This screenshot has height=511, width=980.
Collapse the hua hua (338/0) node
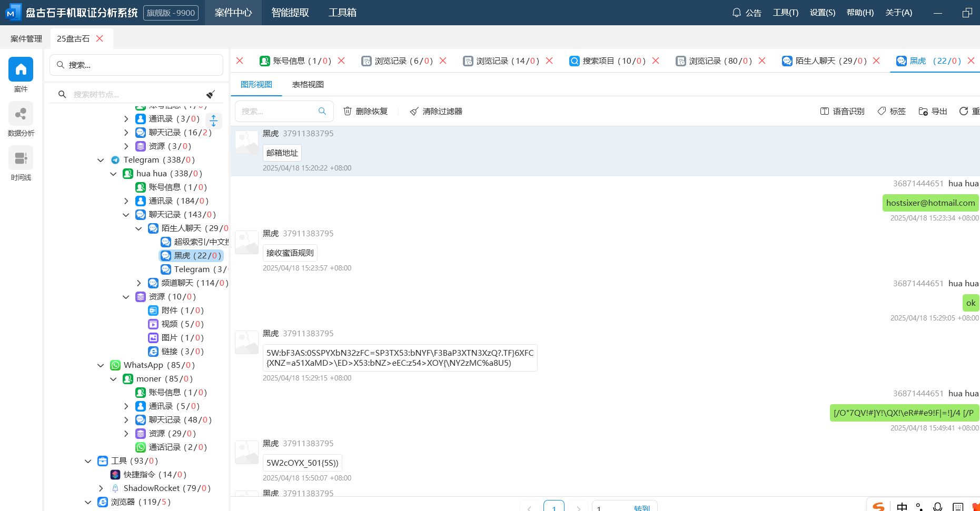tap(113, 174)
